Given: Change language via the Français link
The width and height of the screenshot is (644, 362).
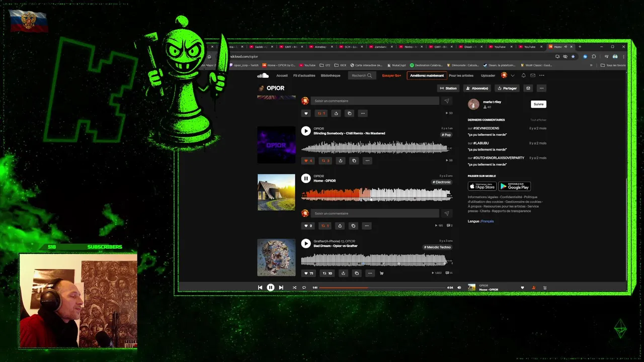Looking at the screenshot, I should pyautogui.click(x=487, y=221).
